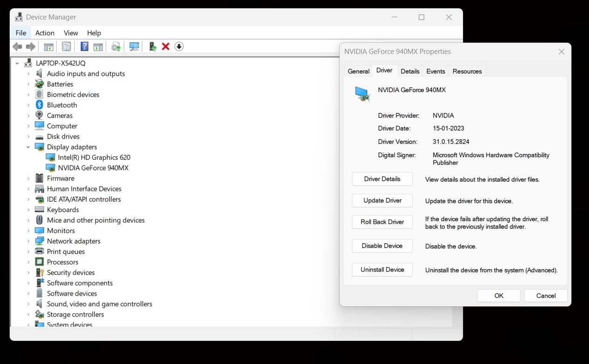Click the Update Driver button
This screenshot has width=589, height=364.
(382, 200)
